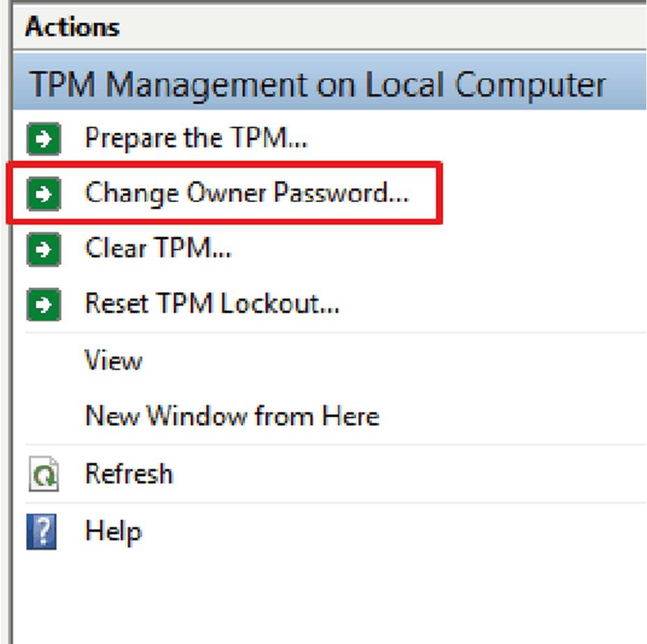Select the Change Owner Password... text
Image resolution: width=647 pixels, height=644 pixels.
(x=247, y=193)
